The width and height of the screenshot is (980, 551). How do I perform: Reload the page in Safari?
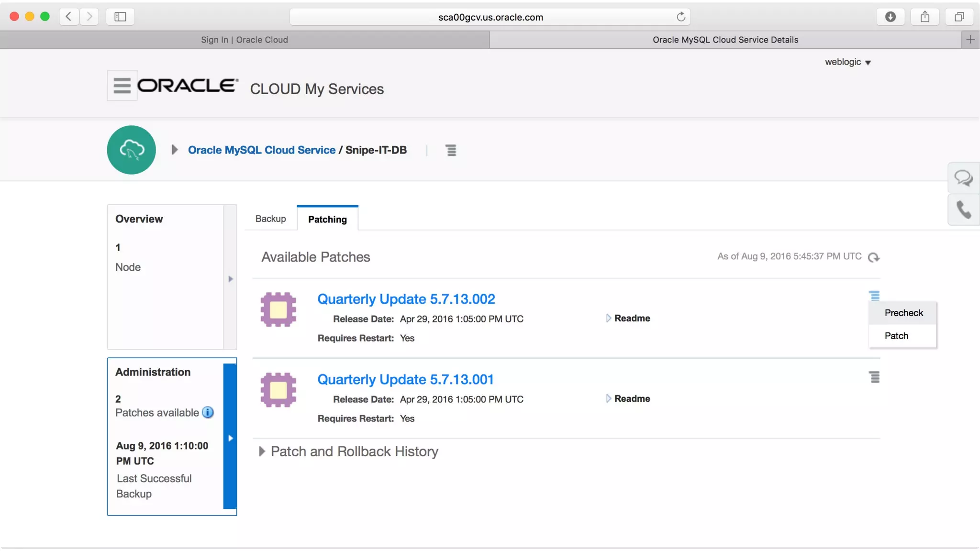(680, 17)
